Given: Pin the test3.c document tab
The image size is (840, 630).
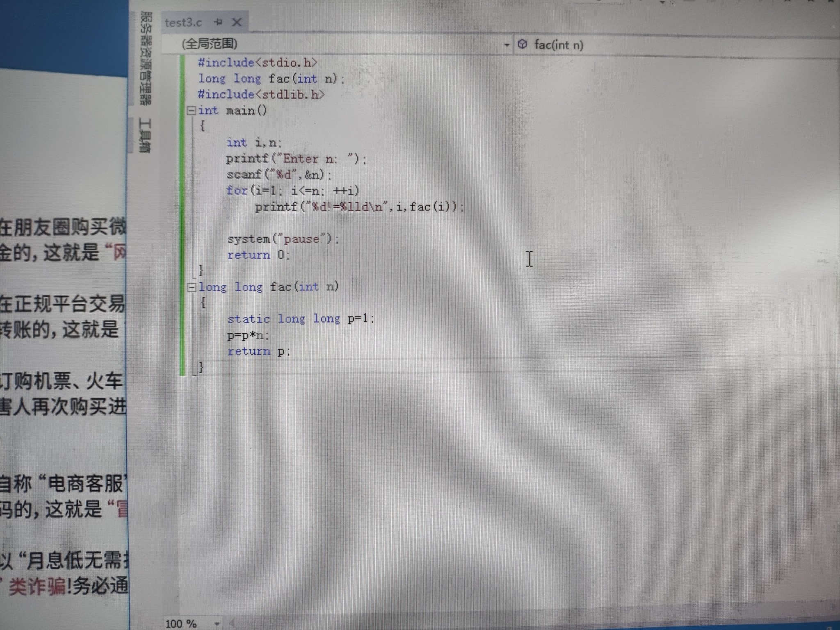Looking at the screenshot, I should 218,22.
